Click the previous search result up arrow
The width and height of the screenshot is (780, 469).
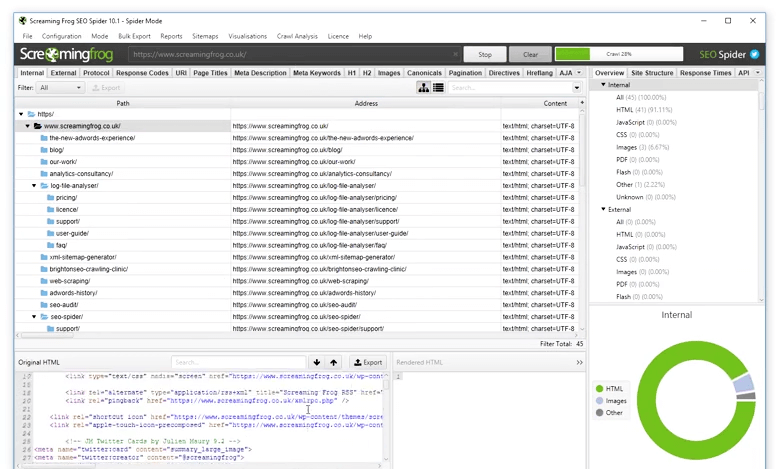tap(333, 362)
